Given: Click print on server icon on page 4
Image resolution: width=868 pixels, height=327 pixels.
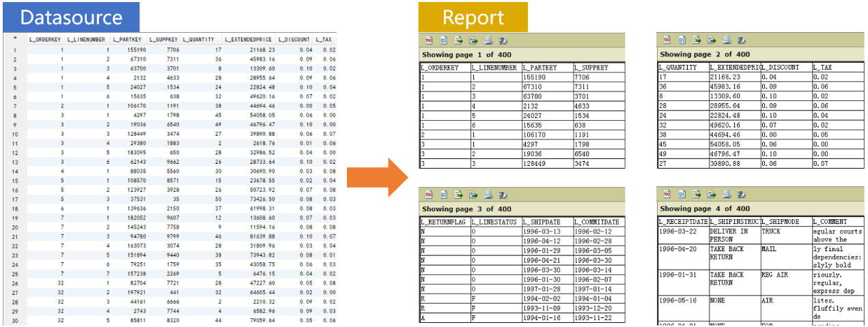Looking at the screenshot, I should [741, 194].
